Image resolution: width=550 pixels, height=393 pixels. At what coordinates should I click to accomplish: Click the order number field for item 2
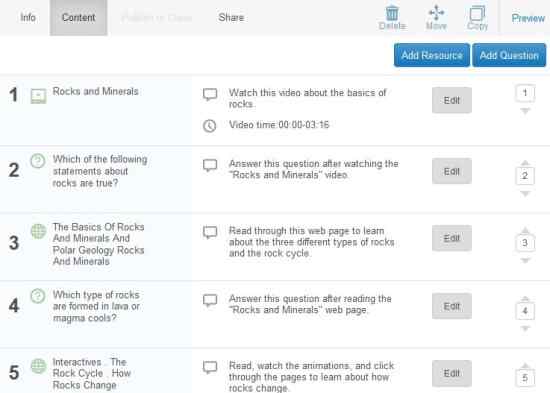click(525, 176)
